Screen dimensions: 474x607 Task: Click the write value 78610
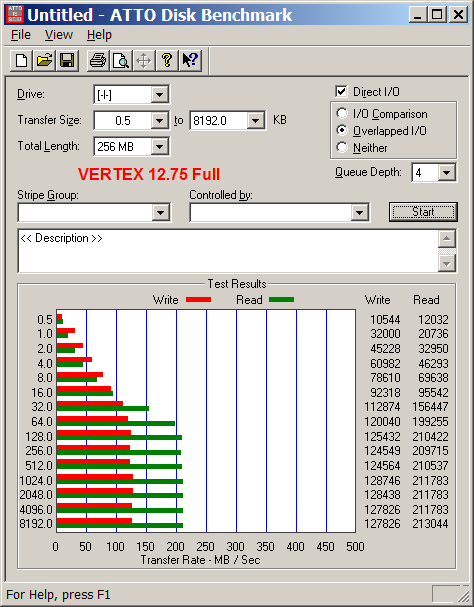coord(385,377)
